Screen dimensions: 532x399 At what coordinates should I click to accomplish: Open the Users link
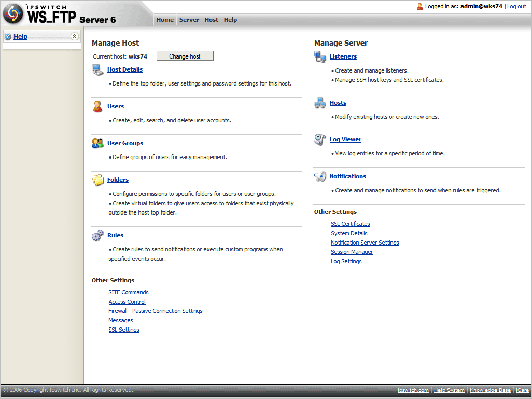click(x=116, y=106)
